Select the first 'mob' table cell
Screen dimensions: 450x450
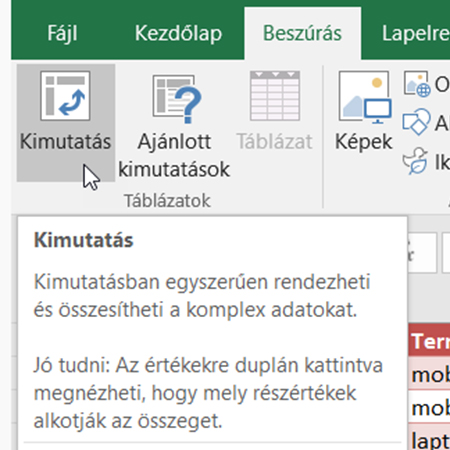pos(429,374)
